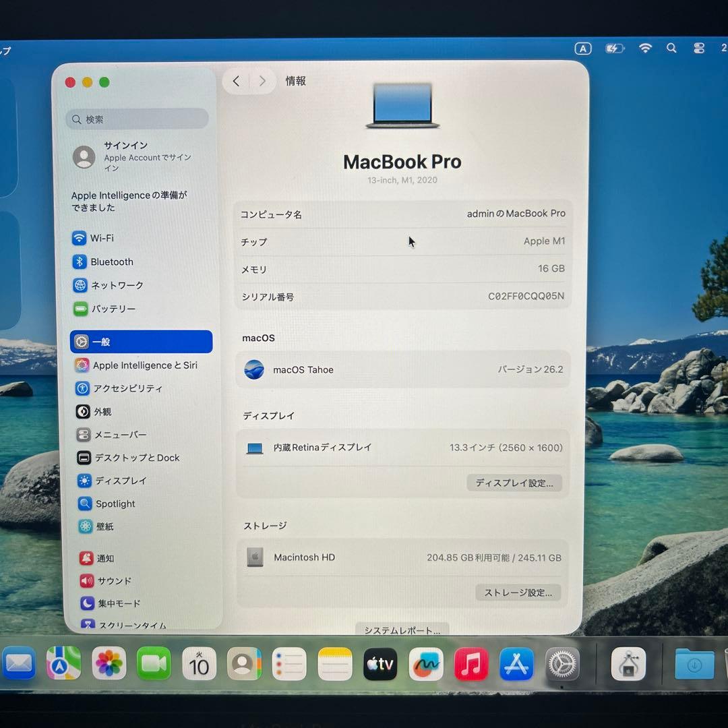Open システムレポート at the bottom
Image resolution: width=728 pixels, height=728 pixels.
click(x=400, y=629)
